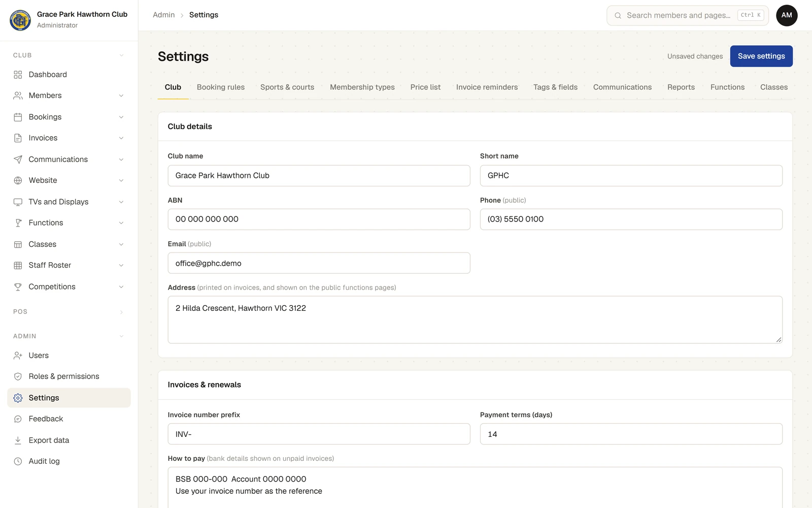812x508 pixels.
Task: Click the ABN input field
Action: (x=319, y=219)
